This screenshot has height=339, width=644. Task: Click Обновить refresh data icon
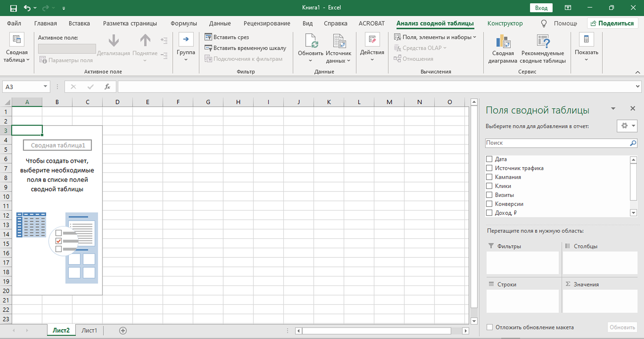click(x=311, y=41)
